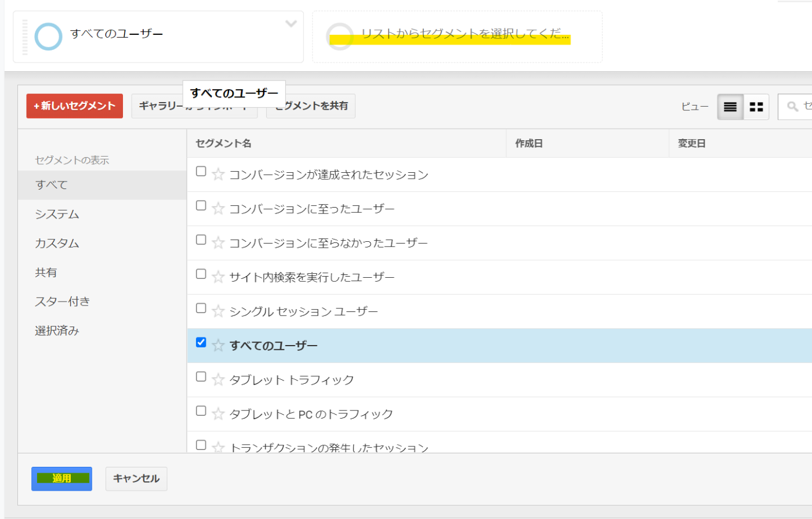This screenshot has width=812, height=519.
Task: Filter by 選択済み segments
Action: tap(102, 331)
